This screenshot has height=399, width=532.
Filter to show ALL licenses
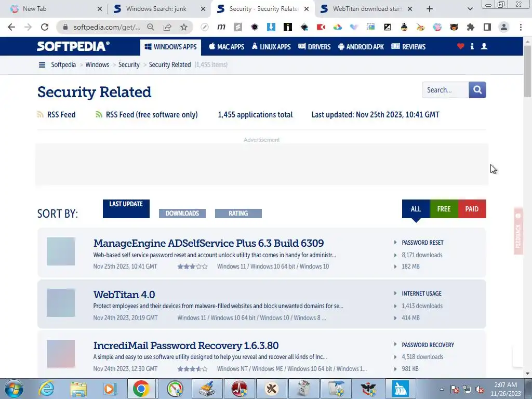[416, 209]
